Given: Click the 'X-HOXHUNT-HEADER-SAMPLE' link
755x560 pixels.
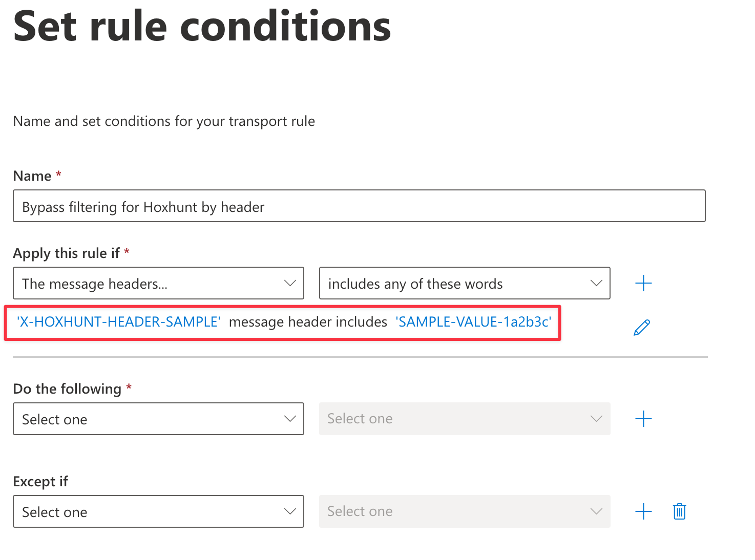Looking at the screenshot, I should [x=119, y=322].
